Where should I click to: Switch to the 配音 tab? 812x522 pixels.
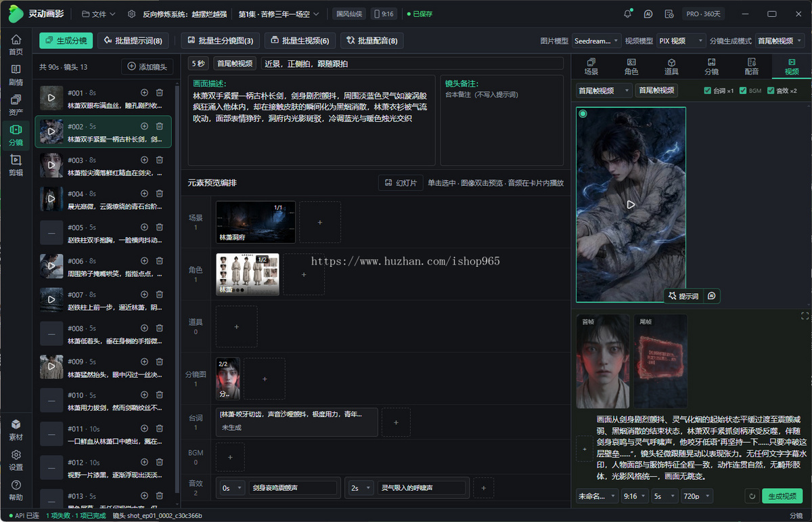[751, 66]
